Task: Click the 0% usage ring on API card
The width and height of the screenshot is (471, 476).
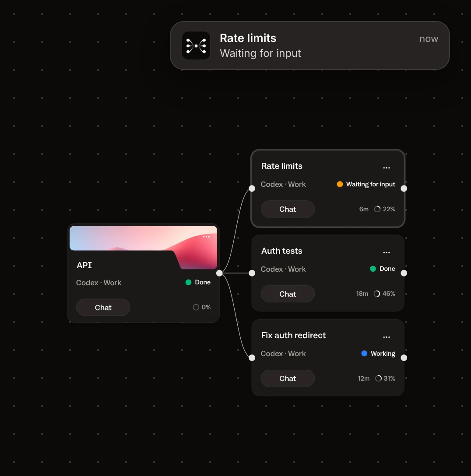Action: [196, 307]
